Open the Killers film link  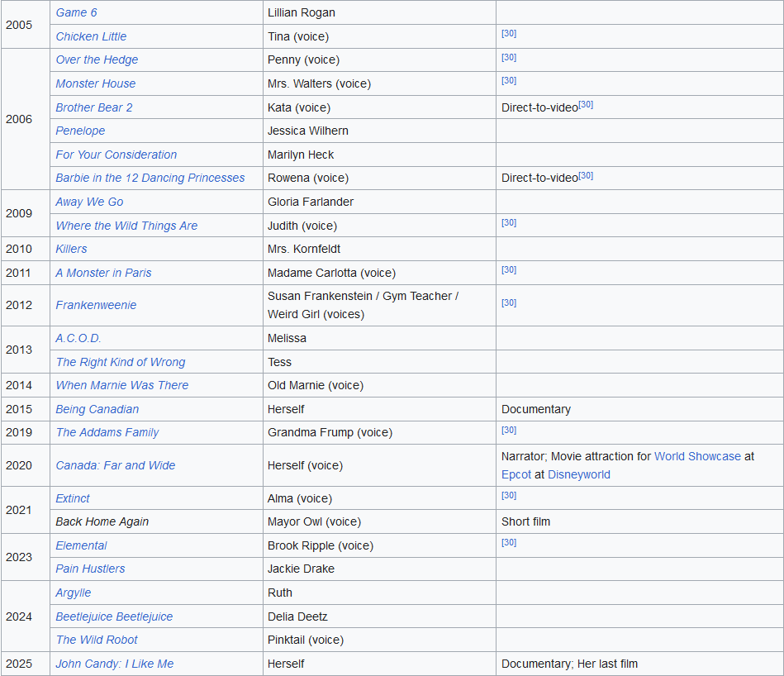pyautogui.click(x=71, y=249)
